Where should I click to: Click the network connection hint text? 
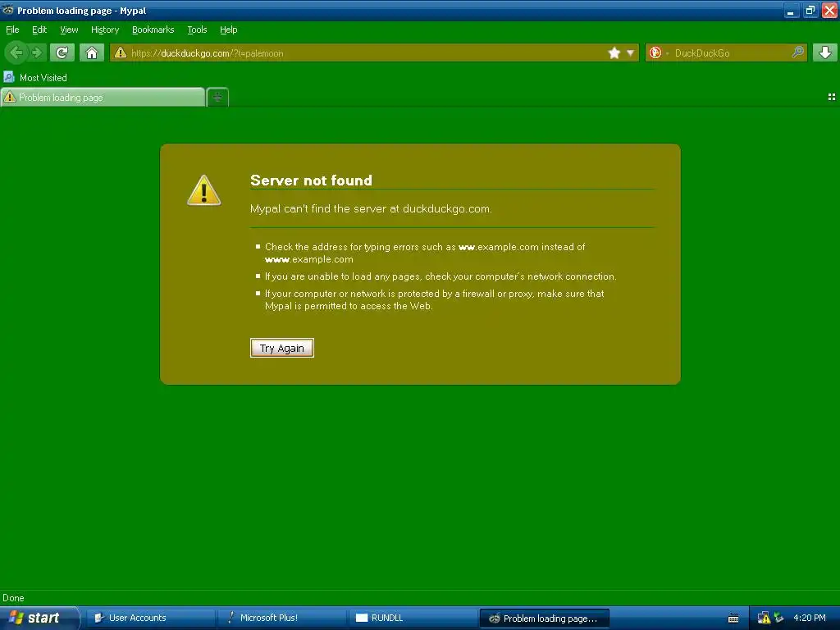441,276
